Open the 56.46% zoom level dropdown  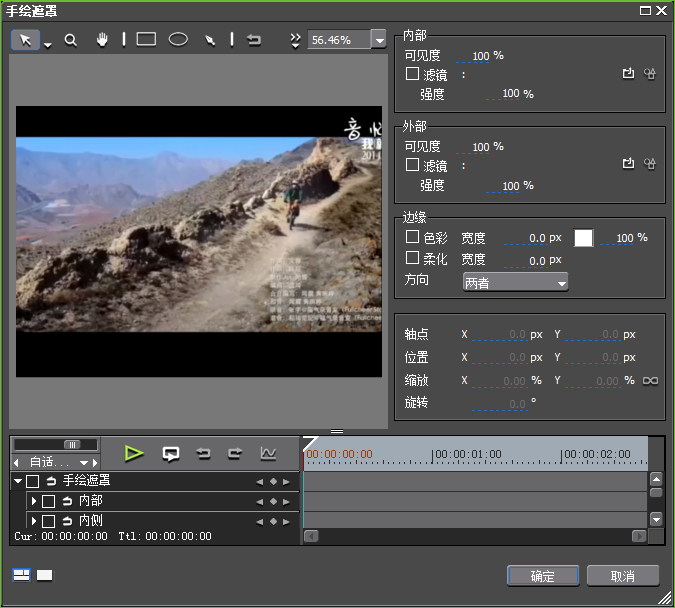pyautogui.click(x=378, y=40)
